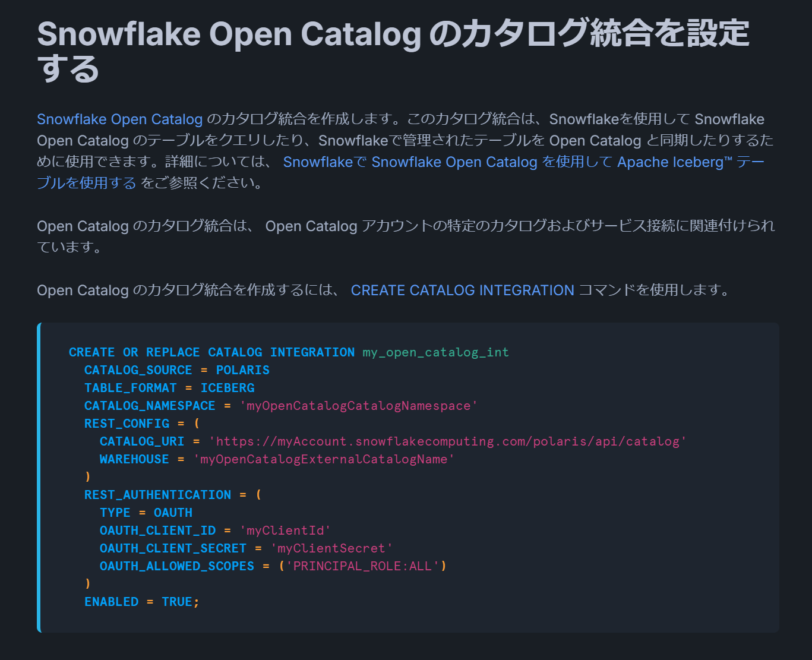Click the text 'をご参照ください。'
The image size is (812, 660).
202,183
